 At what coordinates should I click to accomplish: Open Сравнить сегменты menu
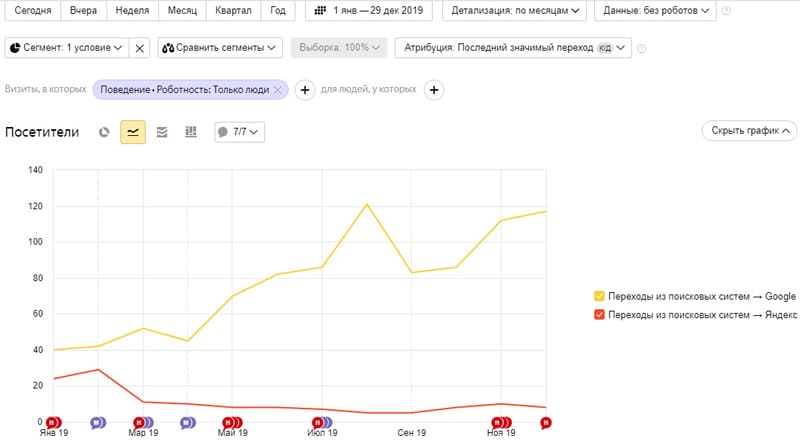220,48
